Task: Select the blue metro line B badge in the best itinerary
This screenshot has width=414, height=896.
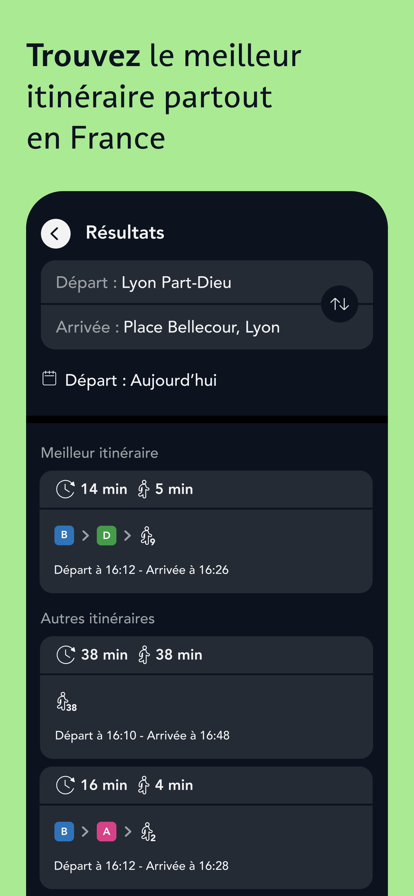Action: [64, 535]
